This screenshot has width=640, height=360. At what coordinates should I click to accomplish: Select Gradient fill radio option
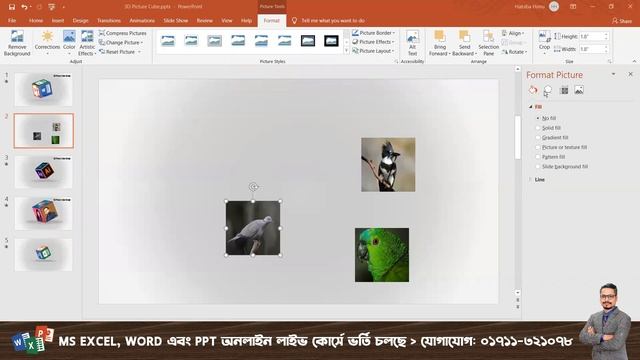[538, 138]
